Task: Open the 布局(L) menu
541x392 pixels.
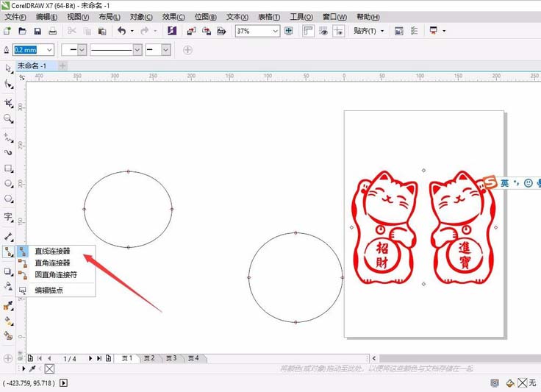Action: pos(110,17)
